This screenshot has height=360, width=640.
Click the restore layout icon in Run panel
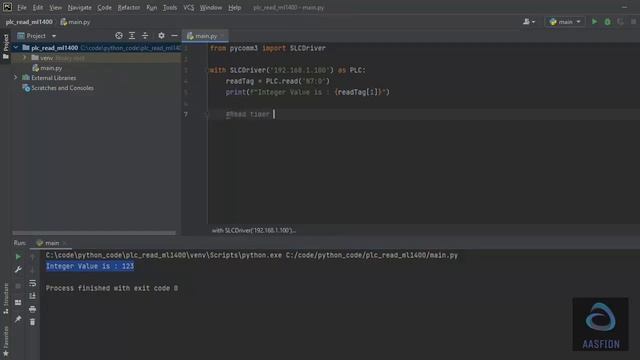pos(18,302)
